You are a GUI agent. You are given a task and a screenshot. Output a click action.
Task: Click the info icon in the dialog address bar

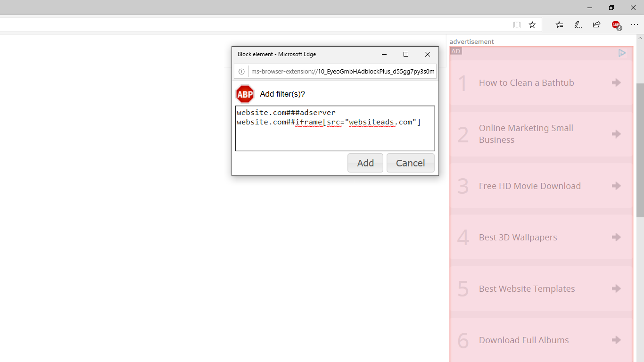click(x=241, y=71)
